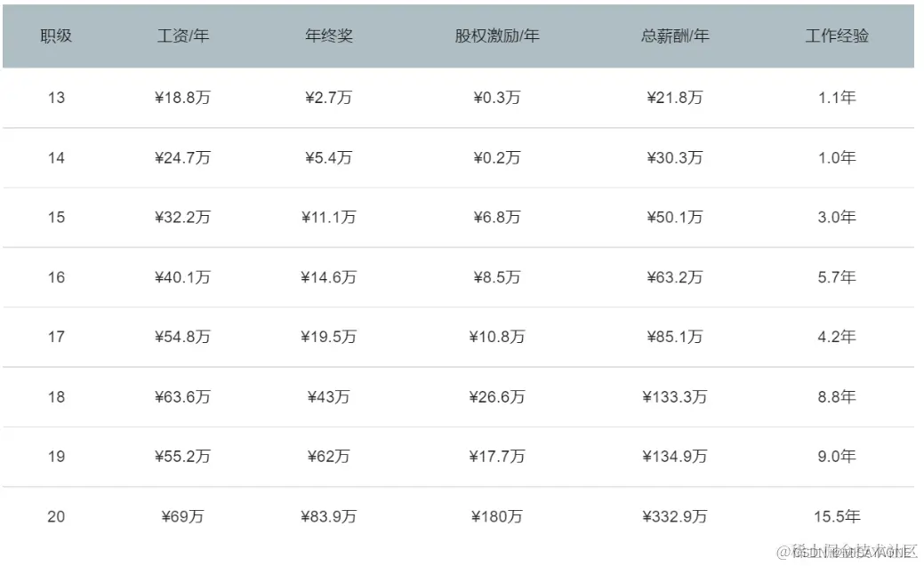Select the 年终奖 column header
The width and height of the screenshot is (924, 566).
(329, 36)
